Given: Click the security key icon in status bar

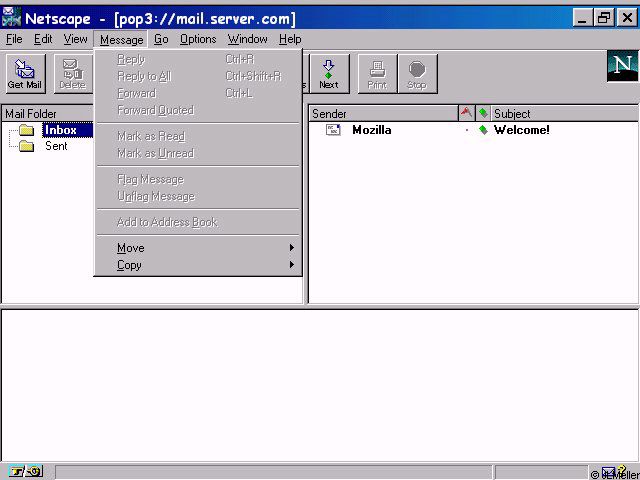Looking at the screenshot, I should coord(17,472).
